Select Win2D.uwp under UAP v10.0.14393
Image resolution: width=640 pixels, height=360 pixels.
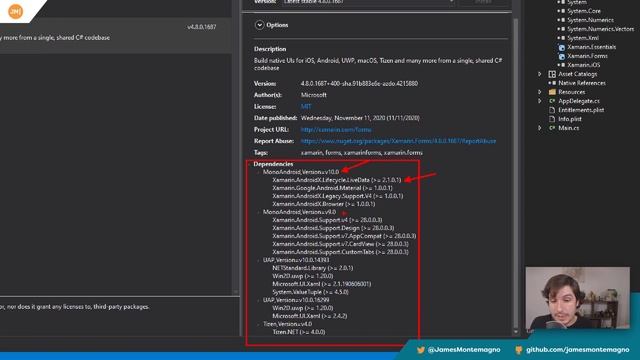[302, 276]
